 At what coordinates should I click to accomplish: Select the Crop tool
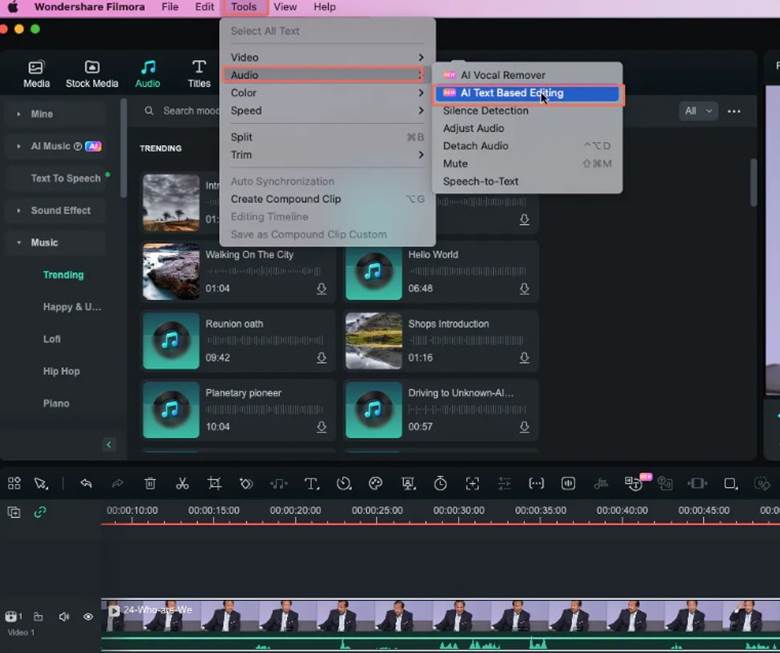(x=214, y=483)
